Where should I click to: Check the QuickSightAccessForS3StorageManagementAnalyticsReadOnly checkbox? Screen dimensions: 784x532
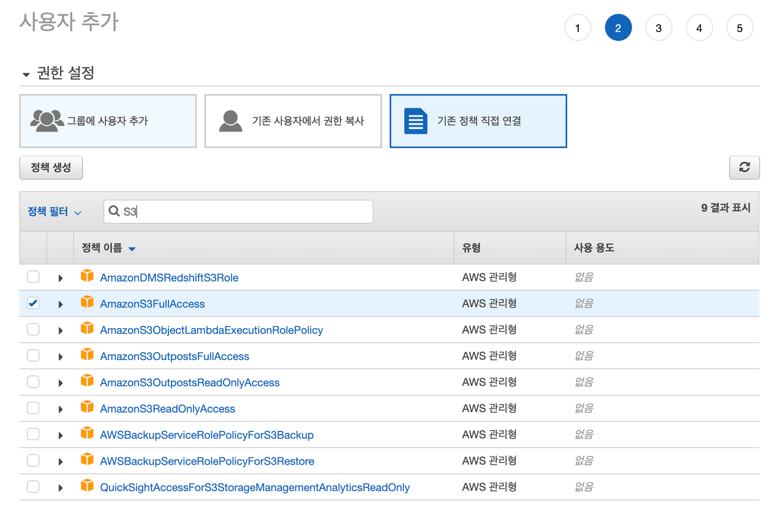click(33, 487)
